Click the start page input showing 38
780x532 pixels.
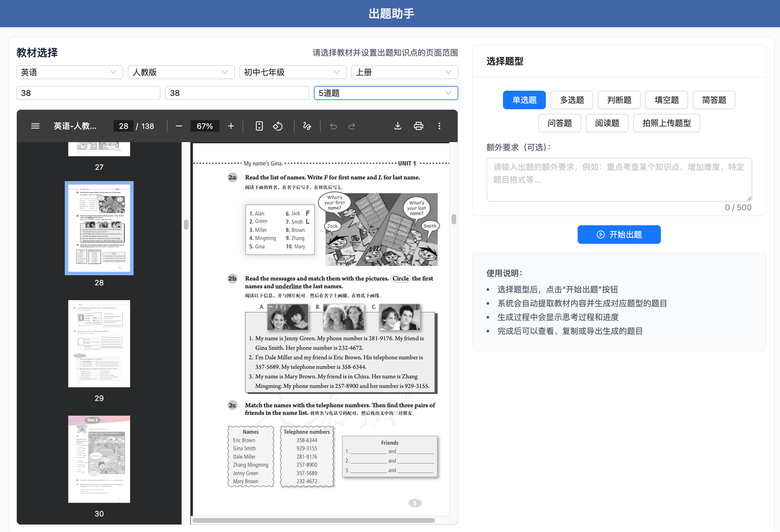coord(88,93)
